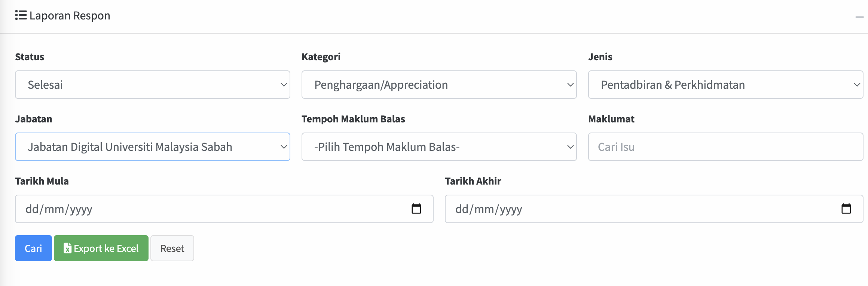Image resolution: width=868 pixels, height=286 pixels.
Task: Click the Jenis dropdown chevron arrow
Action: click(x=857, y=85)
